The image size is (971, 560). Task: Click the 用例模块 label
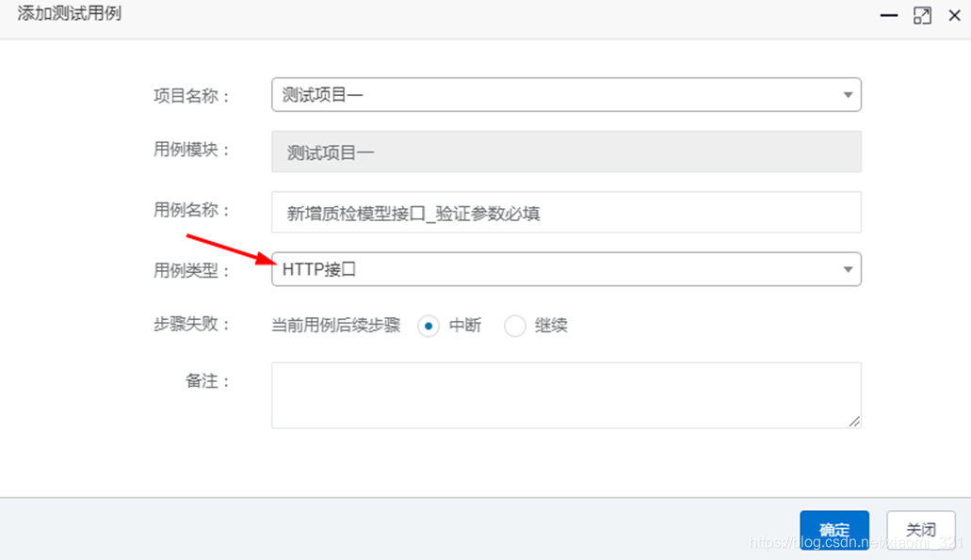pos(191,150)
